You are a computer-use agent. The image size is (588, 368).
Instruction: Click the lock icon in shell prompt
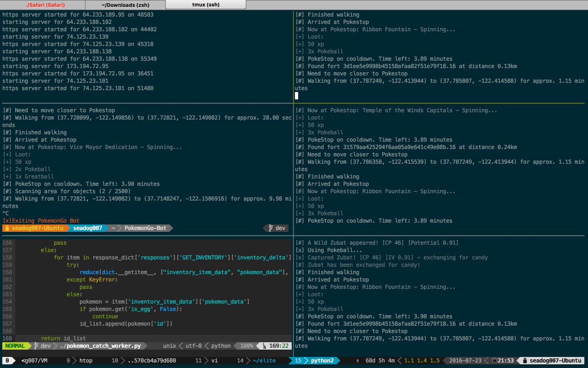7,228
